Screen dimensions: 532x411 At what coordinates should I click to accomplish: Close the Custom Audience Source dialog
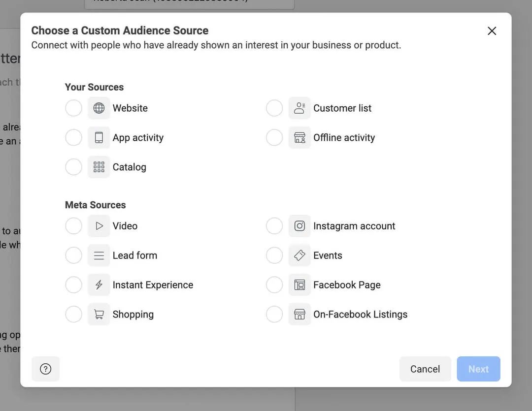pos(492,31)
